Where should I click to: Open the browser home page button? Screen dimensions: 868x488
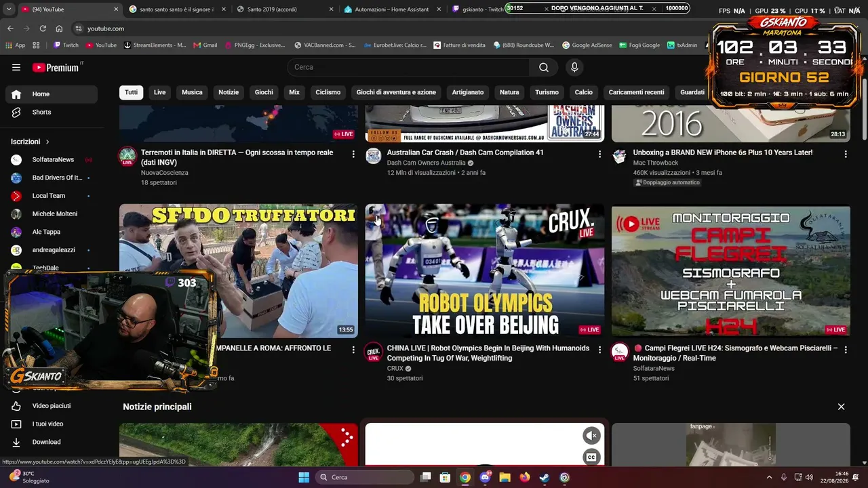tap(59, 28)
